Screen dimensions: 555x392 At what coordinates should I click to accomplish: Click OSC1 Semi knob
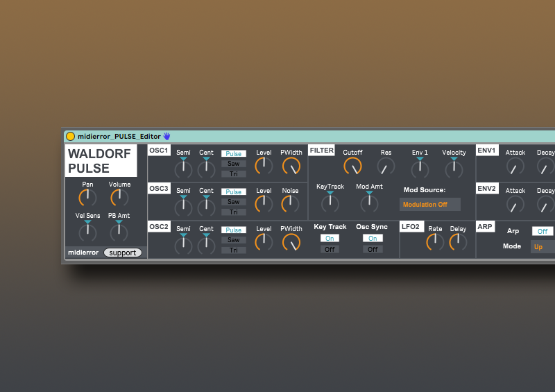click(x=183, y=169)
